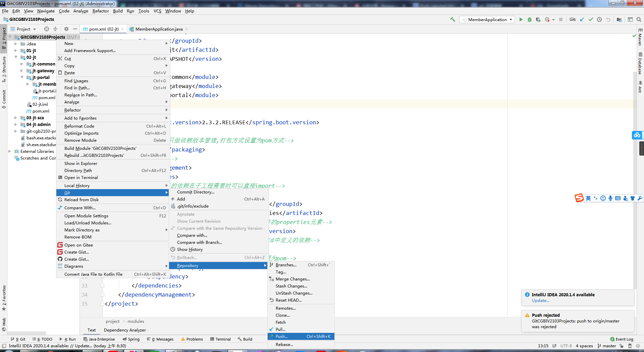
Task: Click the Collapse All icon in the Project panel
Action: 55,29
